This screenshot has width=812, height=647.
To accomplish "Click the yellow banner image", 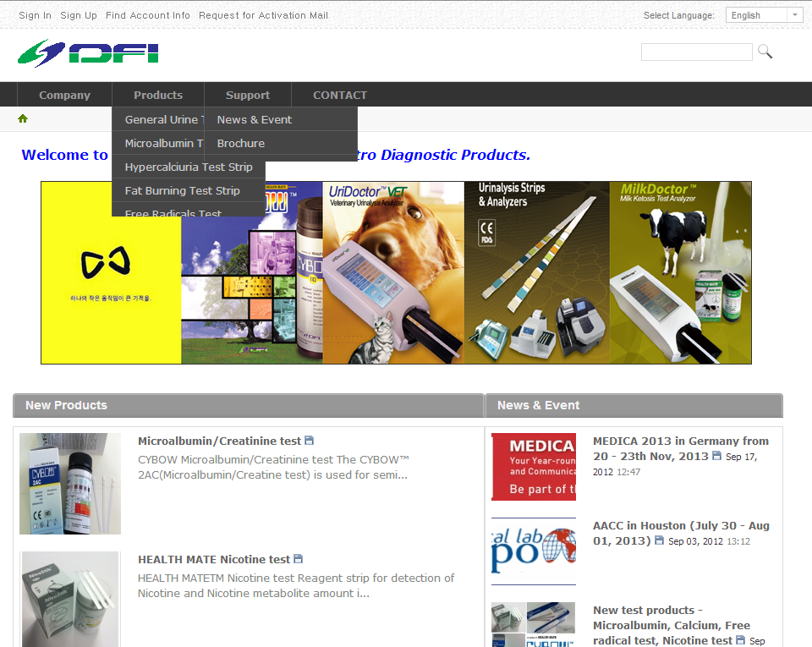I will 112,290.
